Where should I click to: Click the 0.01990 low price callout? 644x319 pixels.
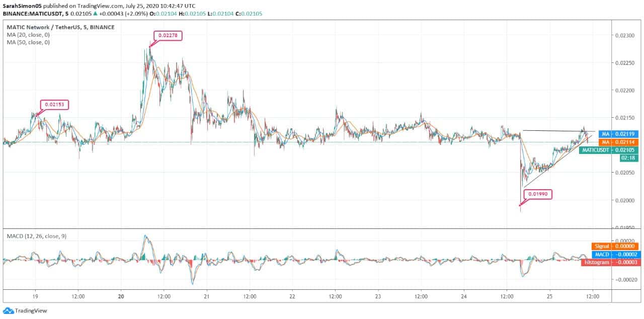point(538,194)
